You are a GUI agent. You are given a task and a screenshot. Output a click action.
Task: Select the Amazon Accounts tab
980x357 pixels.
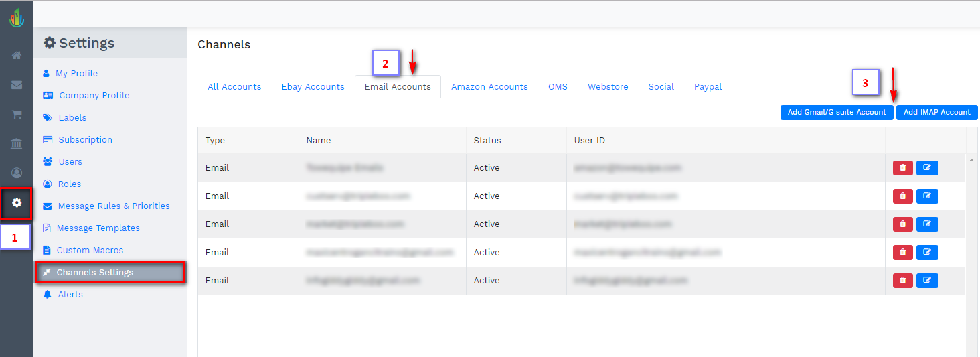click(x=489, y=87)
